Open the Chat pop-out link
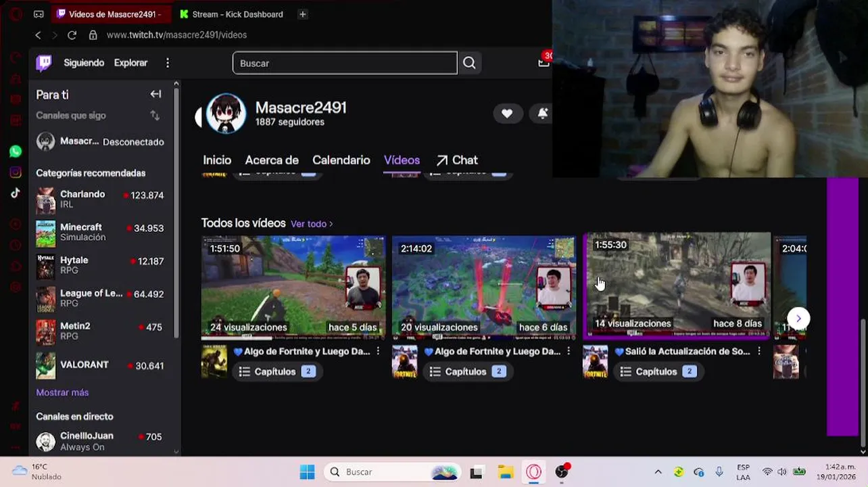This screenshot has width=868, height=487. click(x=457, y=160)
